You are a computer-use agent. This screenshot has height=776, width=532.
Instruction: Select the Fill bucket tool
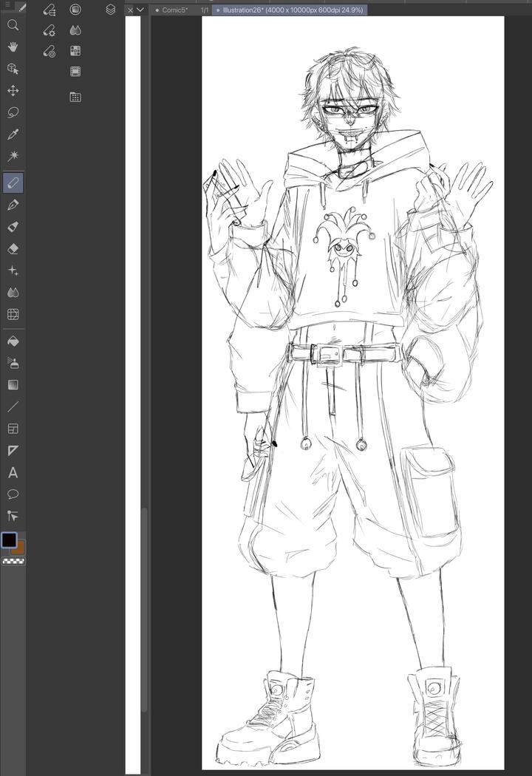click(x=13, y=341)
